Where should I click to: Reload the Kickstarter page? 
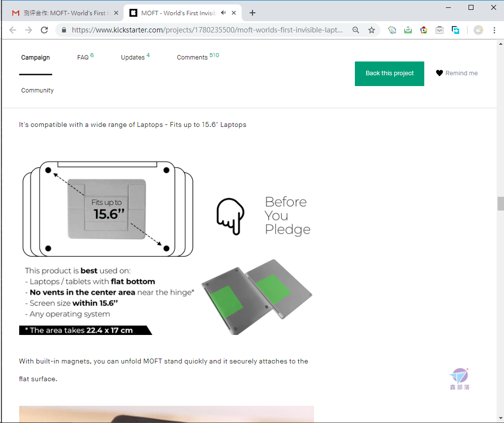[44, 30]
